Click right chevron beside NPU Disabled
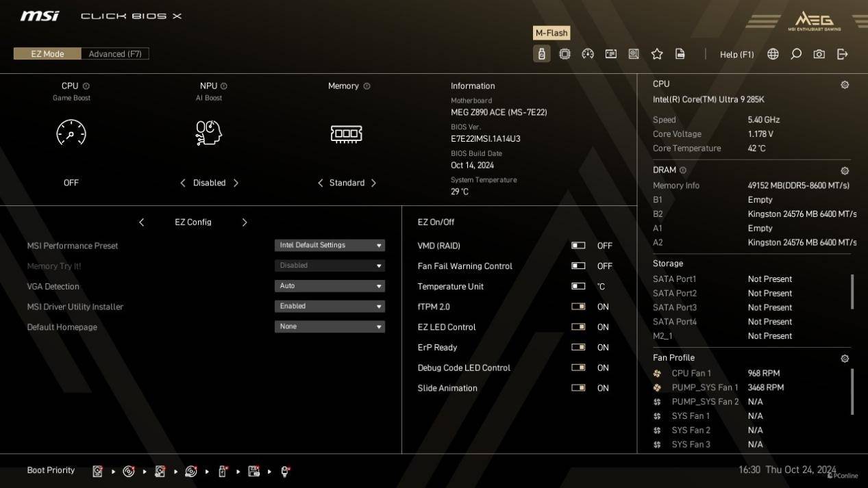868x488 pixels. [x=236, y=183]
